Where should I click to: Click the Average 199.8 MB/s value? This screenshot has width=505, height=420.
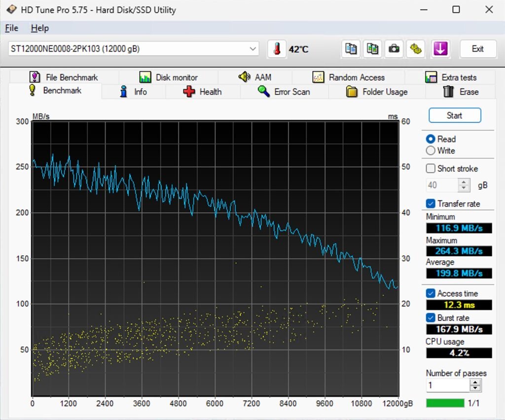tap(459, 274)
